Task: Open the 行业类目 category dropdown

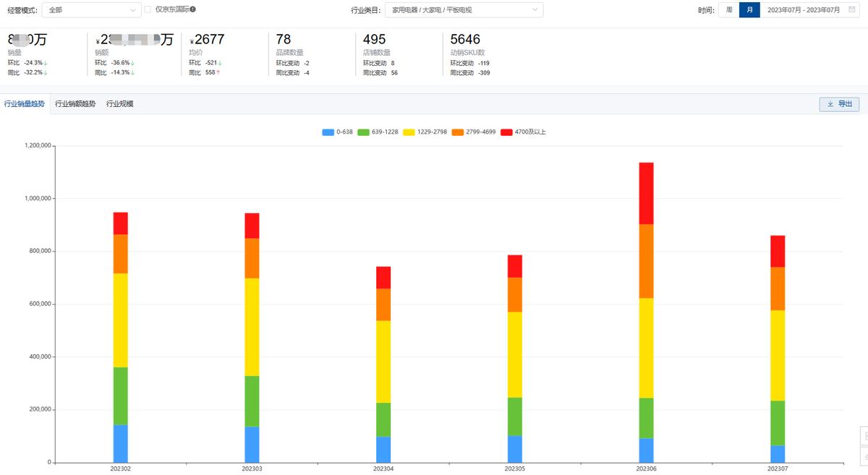Action: click(x=464, y=10)
